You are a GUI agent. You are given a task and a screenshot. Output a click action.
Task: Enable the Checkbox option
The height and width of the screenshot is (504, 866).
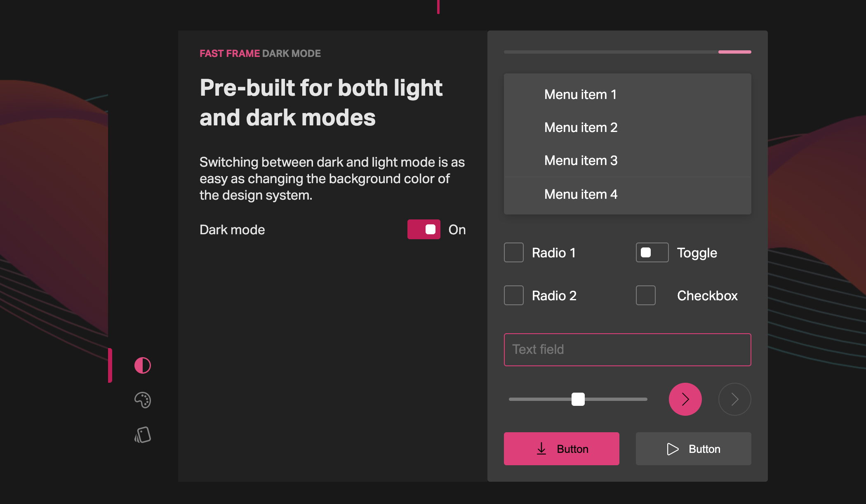coord(645,295)
